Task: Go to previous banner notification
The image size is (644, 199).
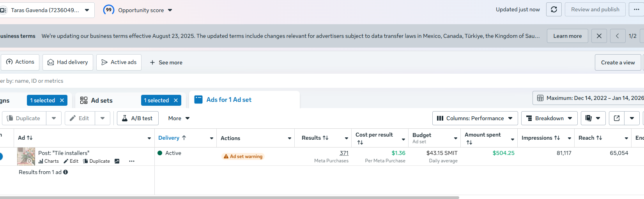Action: [617, 36]
